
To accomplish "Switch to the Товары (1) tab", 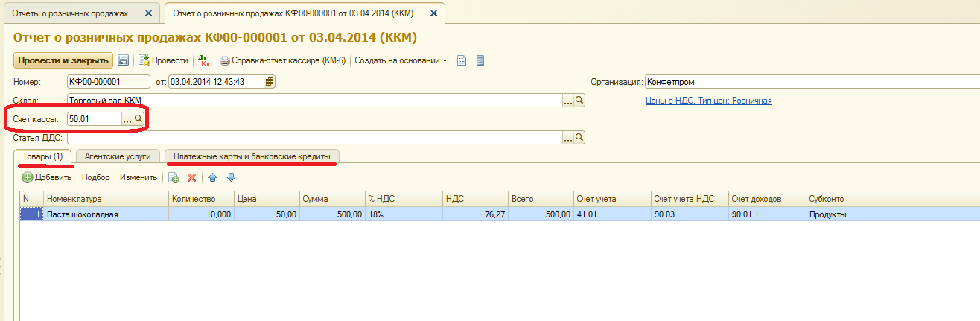I will tap(43, 156).
